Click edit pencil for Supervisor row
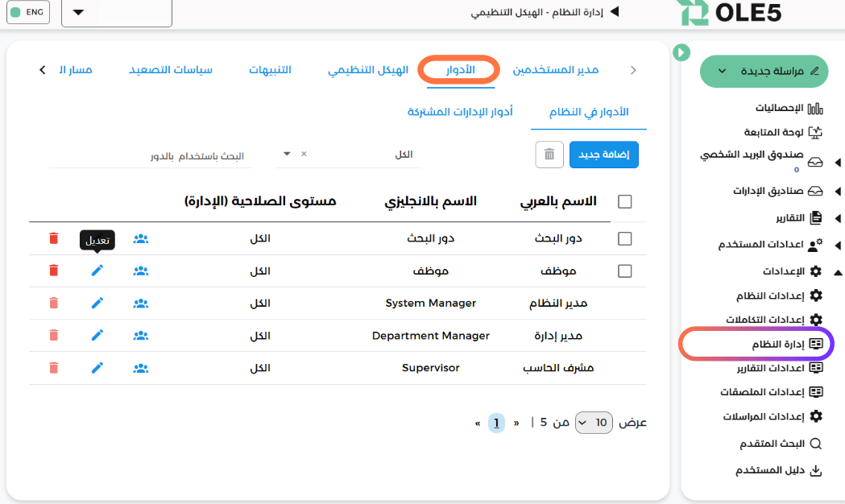 pyautogui.click(x=97, y=368)
